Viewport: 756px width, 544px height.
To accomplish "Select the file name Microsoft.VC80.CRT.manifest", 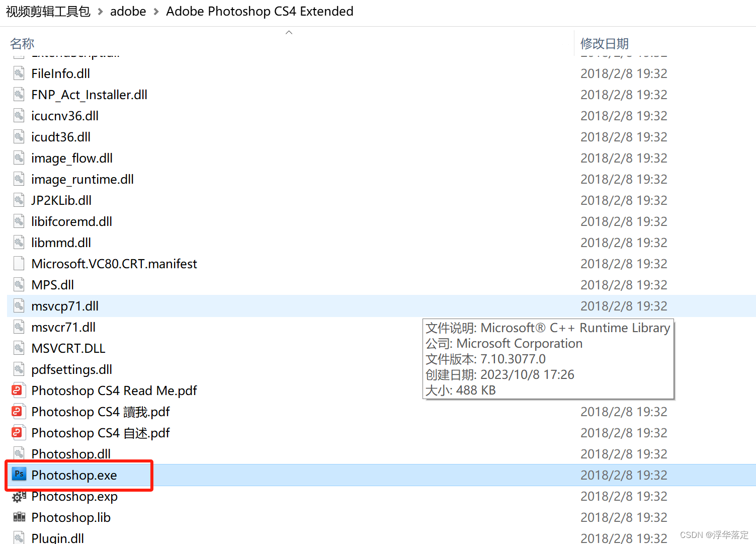I will [x=114, y=264].
